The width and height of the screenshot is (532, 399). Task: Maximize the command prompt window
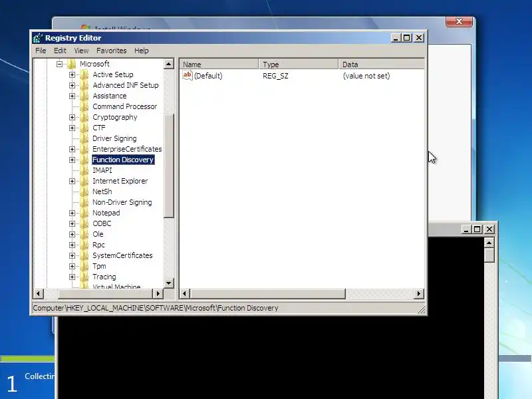click(477, 229)
